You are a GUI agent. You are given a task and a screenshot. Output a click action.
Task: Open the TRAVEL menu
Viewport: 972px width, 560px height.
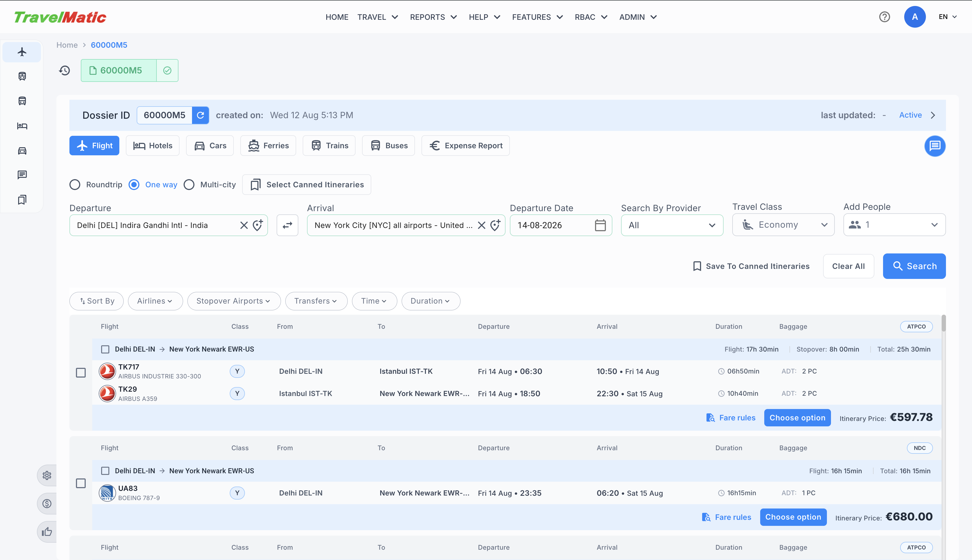(378, 17)
